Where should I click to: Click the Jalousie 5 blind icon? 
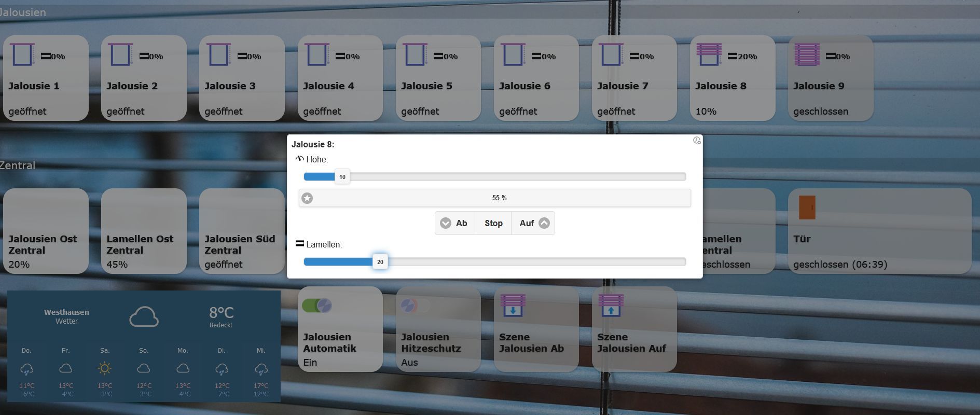pos(415,54)
